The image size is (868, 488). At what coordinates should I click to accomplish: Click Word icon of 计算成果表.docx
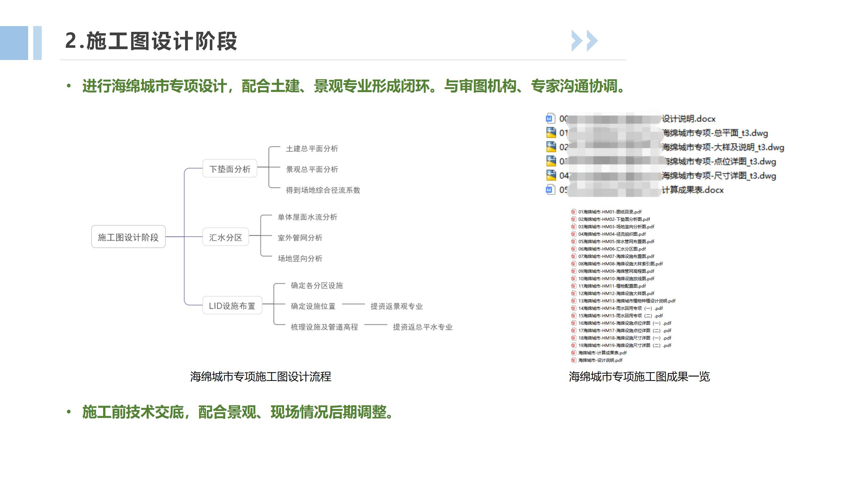pyautogui.click(x=550, y=189)
